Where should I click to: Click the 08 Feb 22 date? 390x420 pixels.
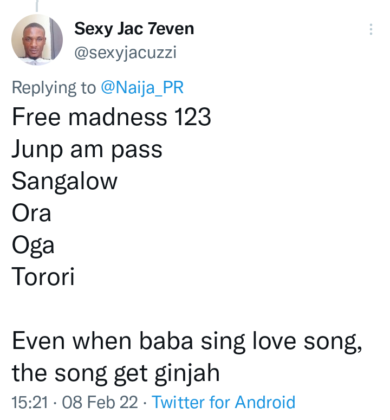(100, 402)
